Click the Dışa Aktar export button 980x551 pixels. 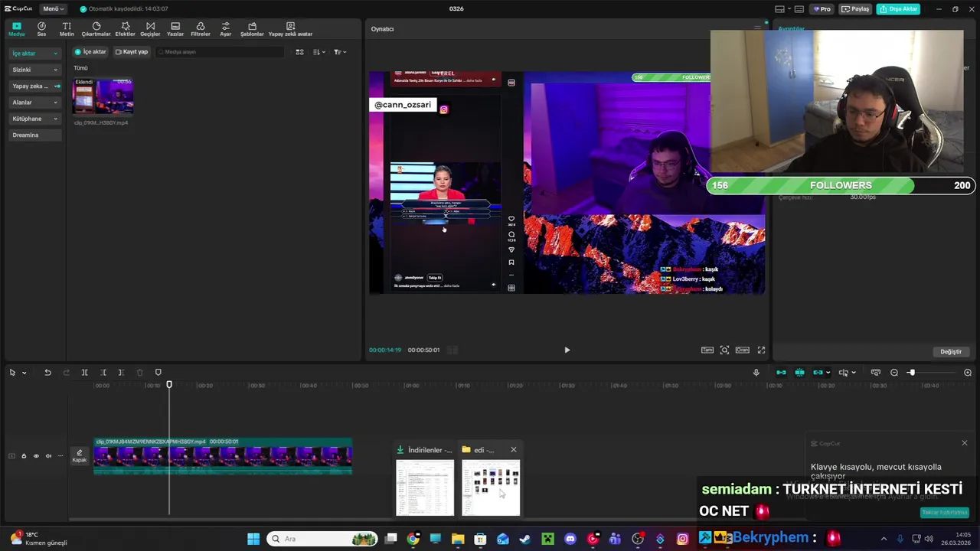click(899, 9)
